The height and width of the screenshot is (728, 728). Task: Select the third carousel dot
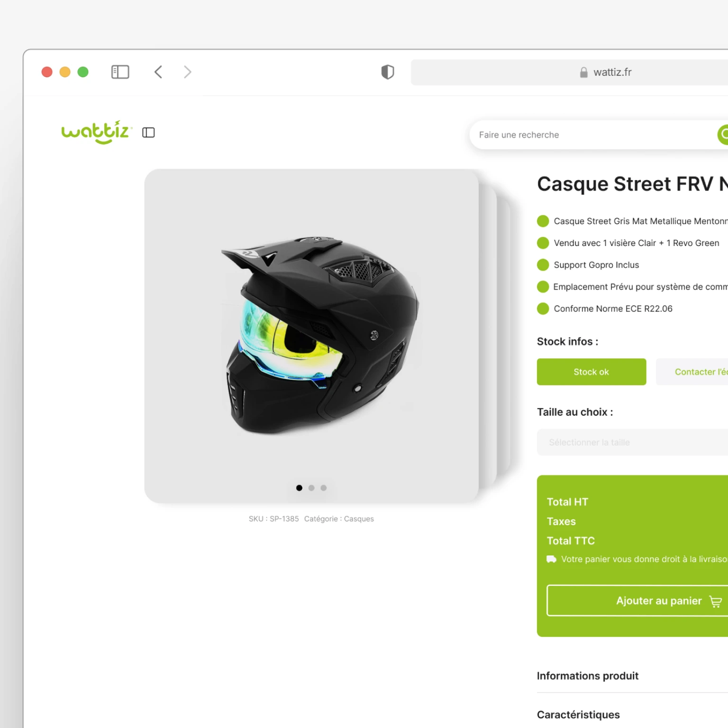coord(324,488)
